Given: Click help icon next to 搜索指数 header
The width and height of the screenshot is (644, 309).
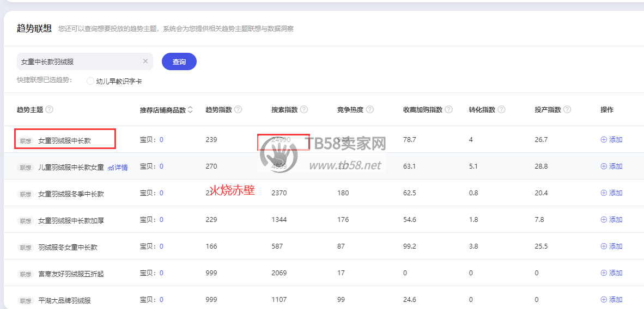Looking at the screenshot, I should coord(304,109).
